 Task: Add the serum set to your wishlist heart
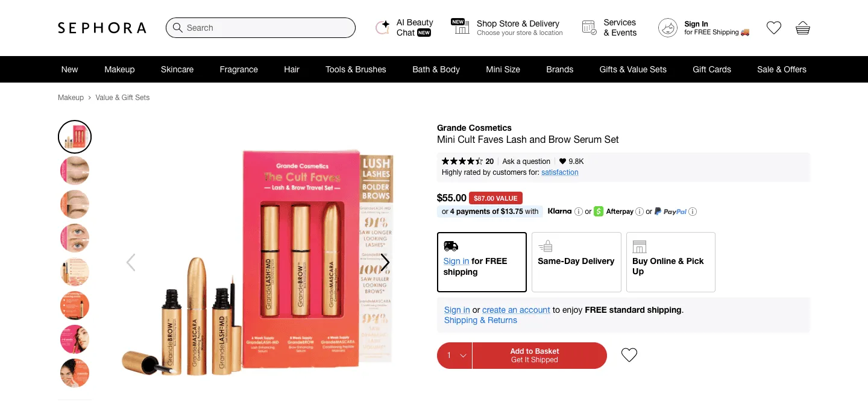point(629,355)
